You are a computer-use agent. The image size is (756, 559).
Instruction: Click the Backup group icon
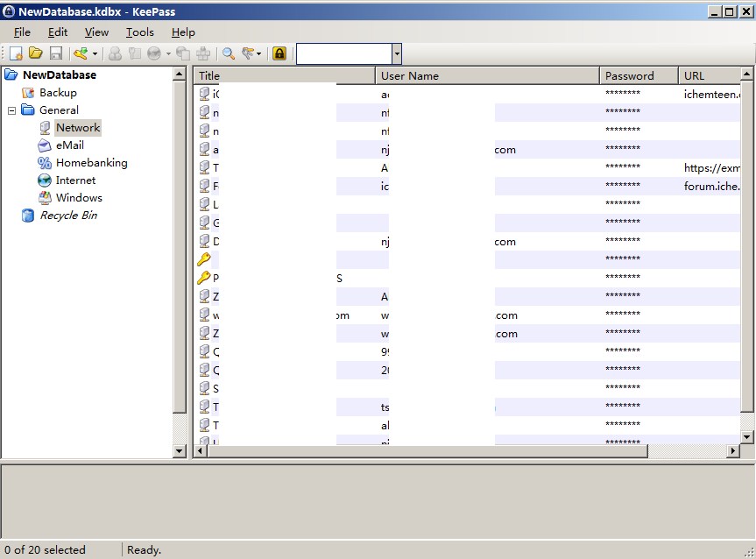28,93
